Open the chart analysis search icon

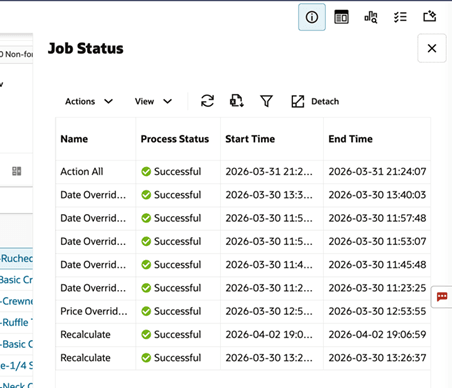371,17
